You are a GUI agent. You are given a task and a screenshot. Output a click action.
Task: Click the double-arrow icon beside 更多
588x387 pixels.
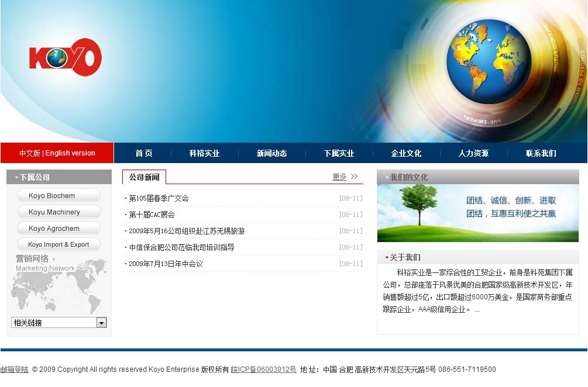coord(354,177)
